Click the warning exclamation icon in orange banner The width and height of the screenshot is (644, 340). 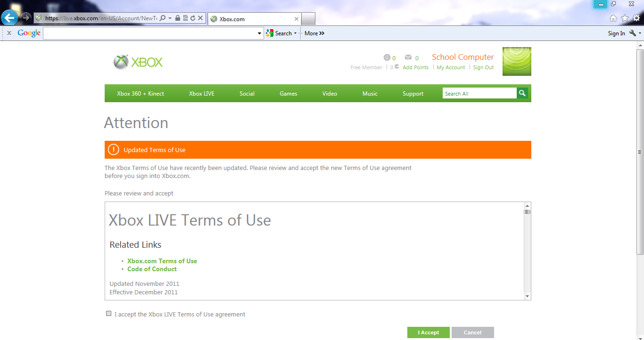[x=114, y=150]
